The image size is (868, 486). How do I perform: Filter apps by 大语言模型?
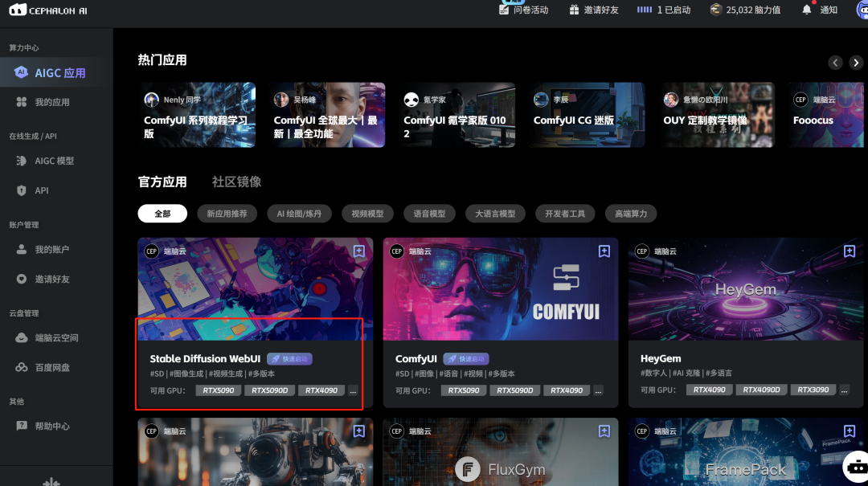tap(495, 214)
